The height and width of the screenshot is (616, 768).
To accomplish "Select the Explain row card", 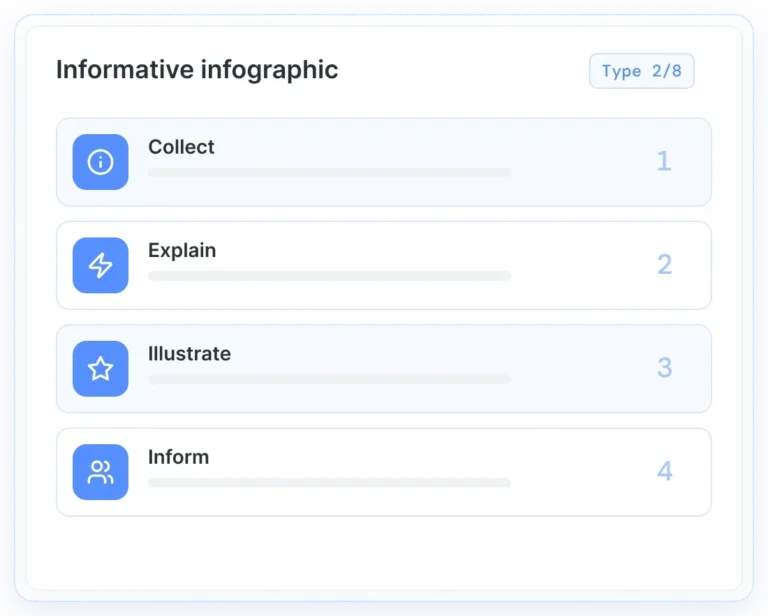I will click(384, 265).
